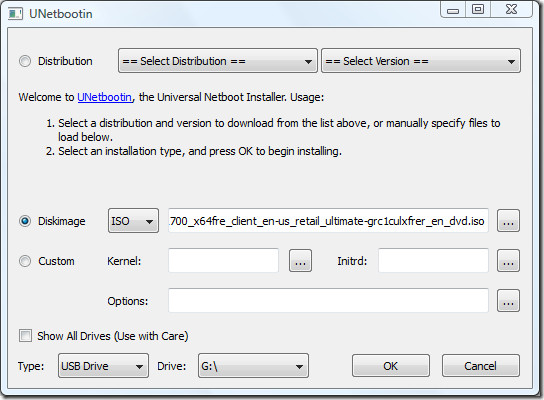Open the Select Version dropdown

tap(421, 61)
